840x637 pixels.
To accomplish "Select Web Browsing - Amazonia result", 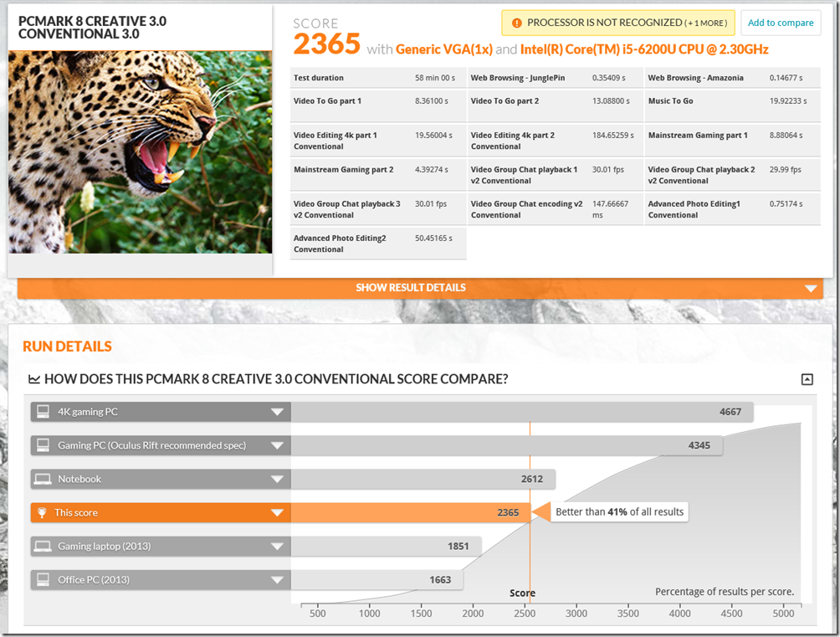I will [733, 78].
